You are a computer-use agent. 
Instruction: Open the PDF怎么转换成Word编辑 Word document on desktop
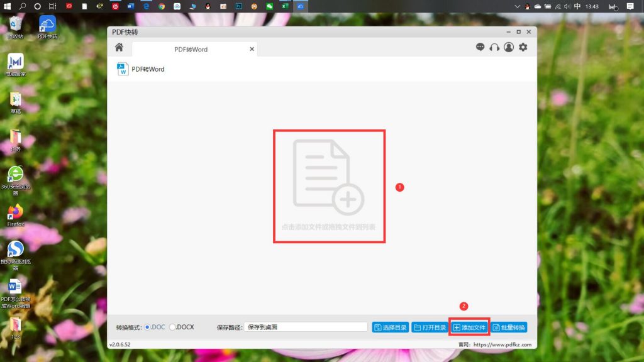pyautogui.click(x=16, y=293)
